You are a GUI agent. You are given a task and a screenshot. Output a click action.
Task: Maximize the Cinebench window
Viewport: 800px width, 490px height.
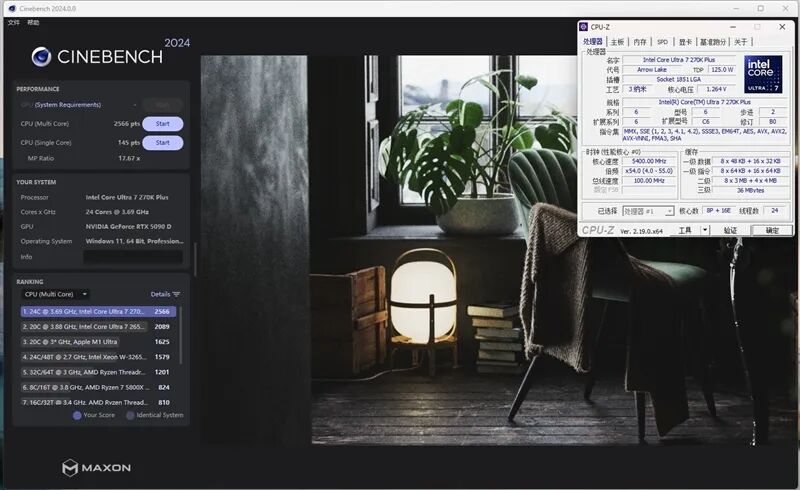760,8
